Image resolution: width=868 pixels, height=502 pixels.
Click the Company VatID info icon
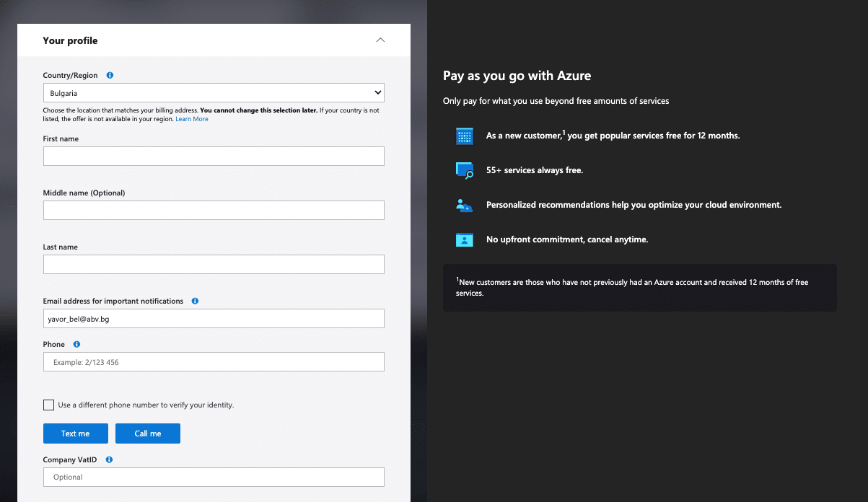coord(110,459)
